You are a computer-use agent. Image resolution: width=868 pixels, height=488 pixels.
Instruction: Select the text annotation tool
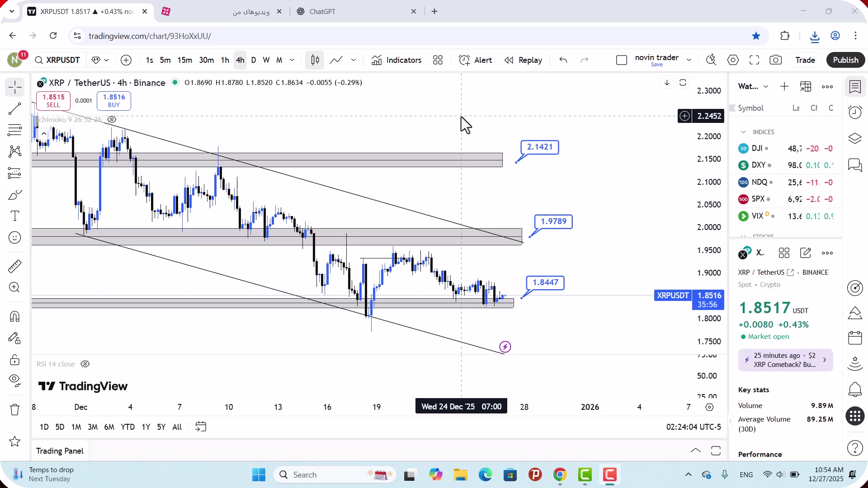[14, 216]
